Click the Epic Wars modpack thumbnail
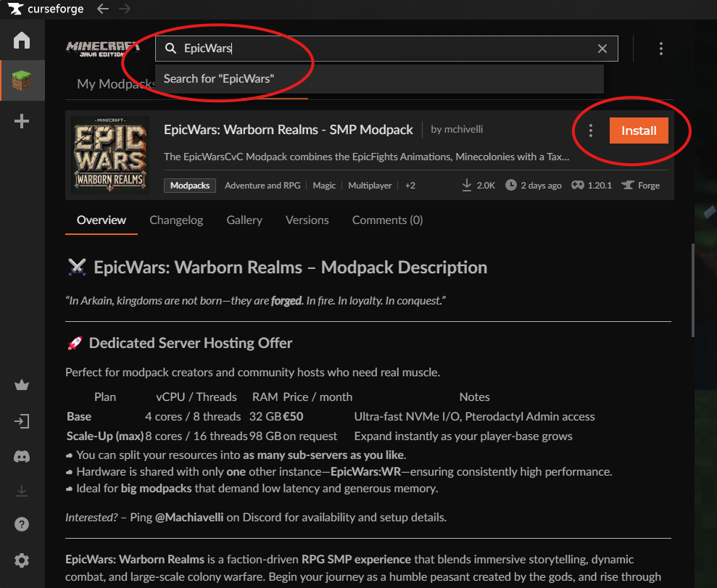Screen dimensions: 717x588 [x=110, y=155]
